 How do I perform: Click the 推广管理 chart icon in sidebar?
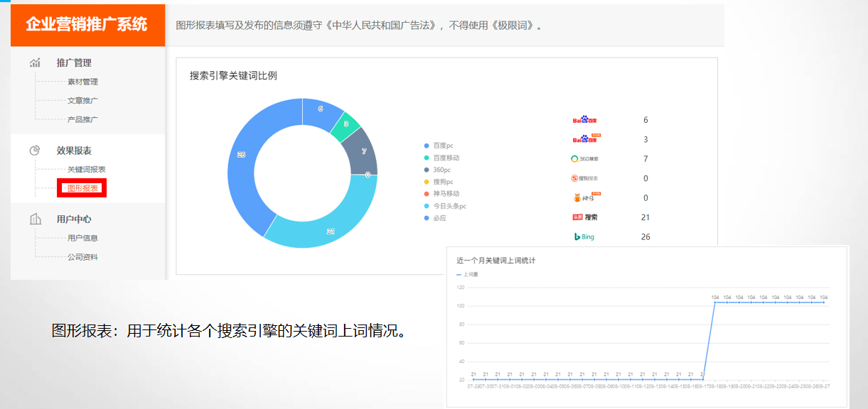click(x=35, y=62)
